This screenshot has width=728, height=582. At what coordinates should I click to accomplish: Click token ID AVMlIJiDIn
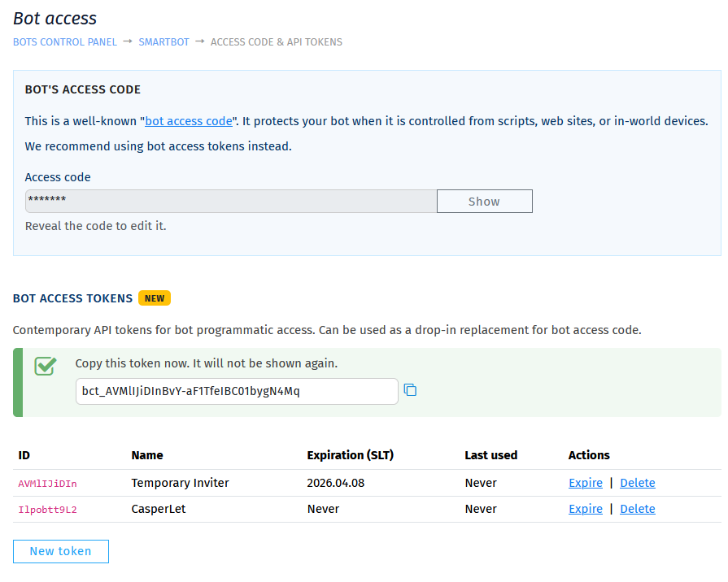[x=47, y=484]
